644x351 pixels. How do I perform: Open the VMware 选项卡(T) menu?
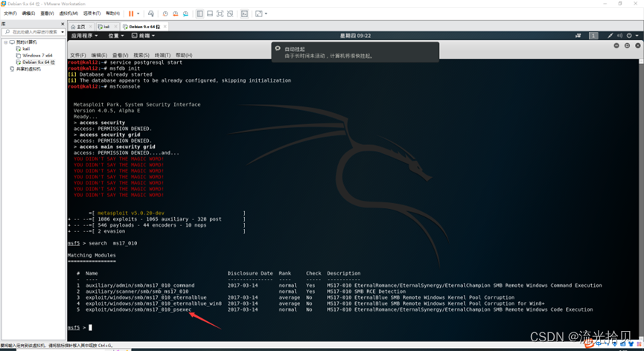(x=92, y=13)
